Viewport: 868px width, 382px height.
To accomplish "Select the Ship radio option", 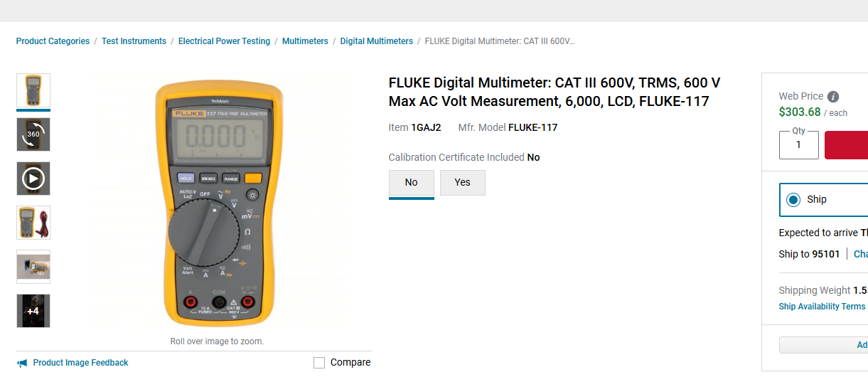I will coord(793,200).
